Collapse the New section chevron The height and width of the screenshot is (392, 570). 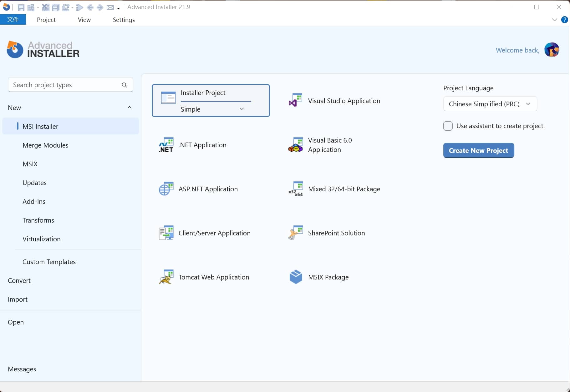130,108
